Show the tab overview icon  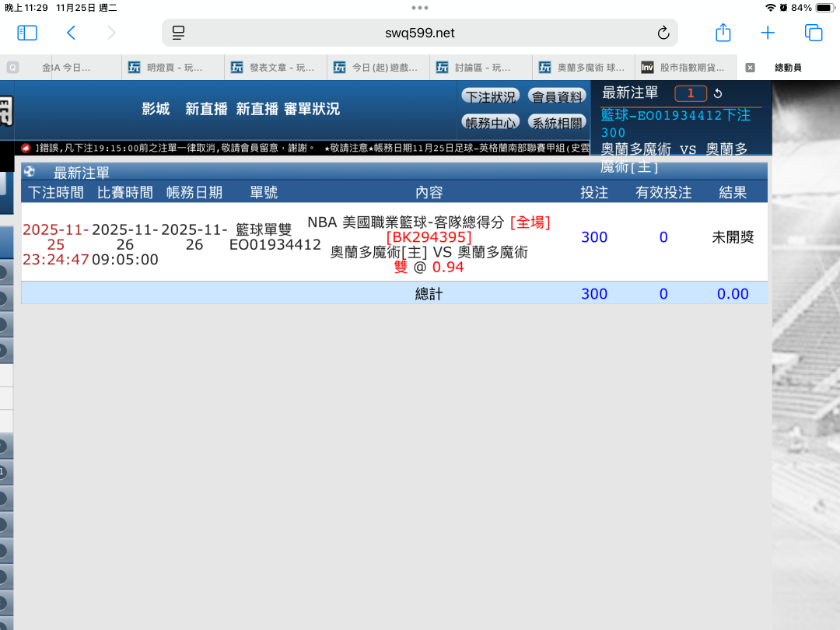tap(814, 33)
